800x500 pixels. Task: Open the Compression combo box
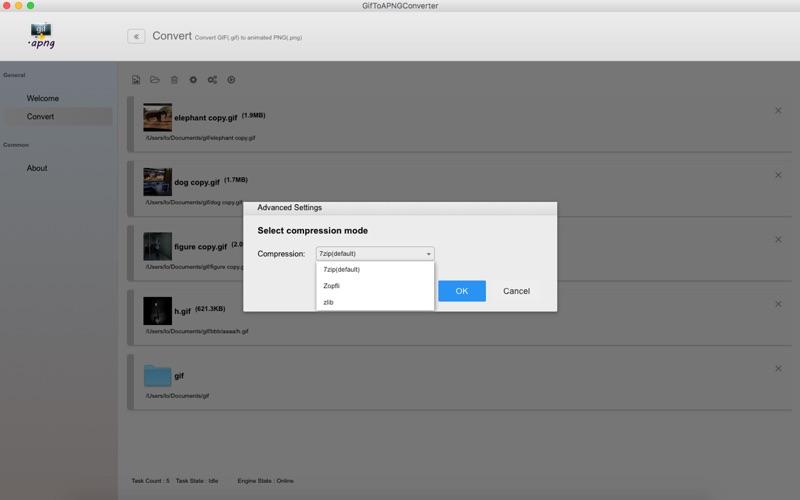click(x=375, y=254)
